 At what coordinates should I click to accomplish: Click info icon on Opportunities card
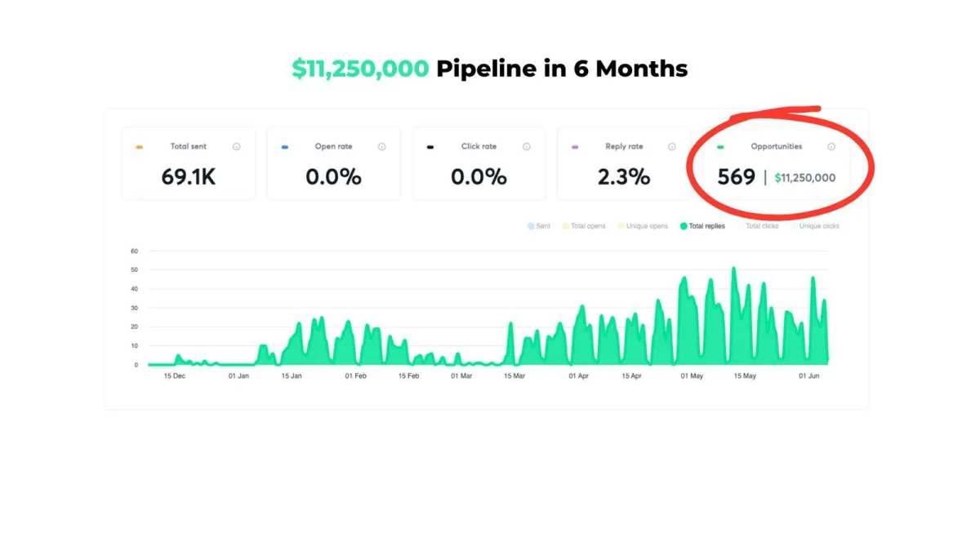point(831,147)
